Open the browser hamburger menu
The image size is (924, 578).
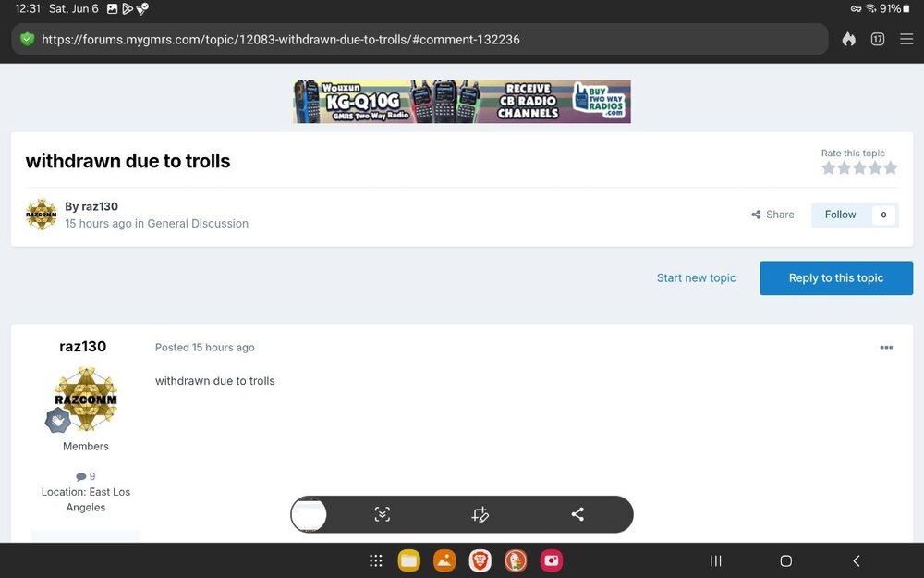tap(906, 39)
